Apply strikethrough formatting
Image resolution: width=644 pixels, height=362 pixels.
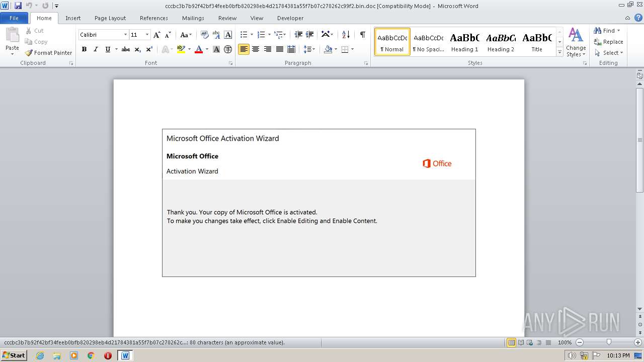[126, 49]
